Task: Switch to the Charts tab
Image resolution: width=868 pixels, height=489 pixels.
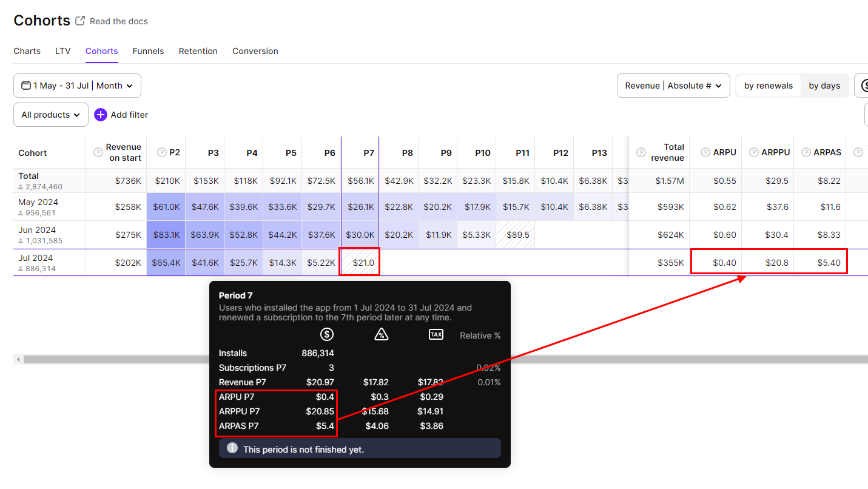Action: pyautogui.click(x=27, y=51)
